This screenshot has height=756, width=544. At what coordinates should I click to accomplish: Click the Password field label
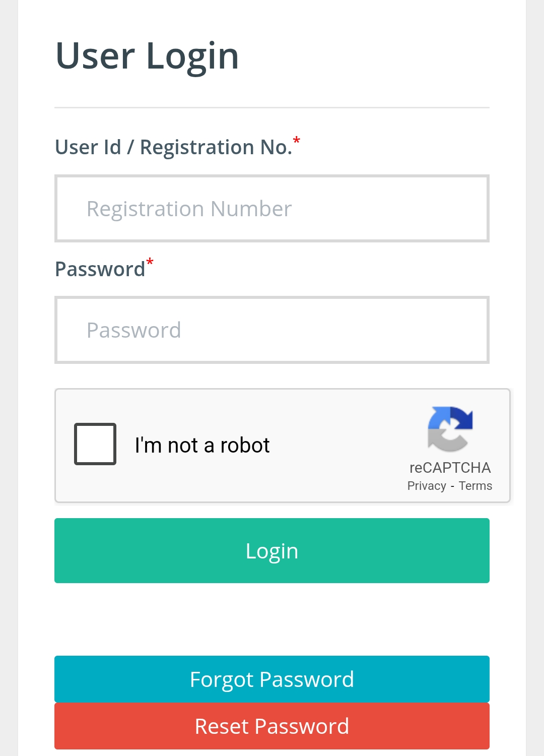[x=99, y=270]
